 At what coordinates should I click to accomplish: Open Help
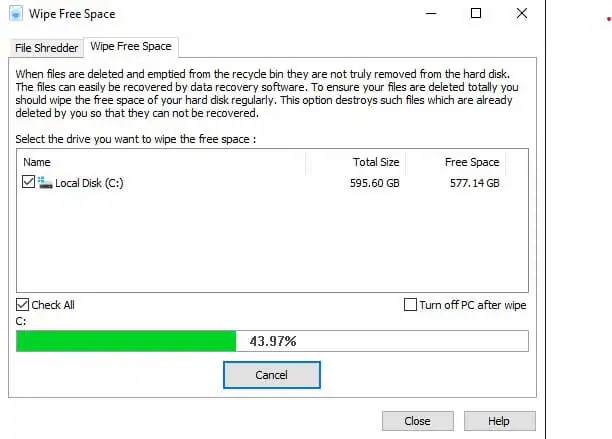[500, 421]
